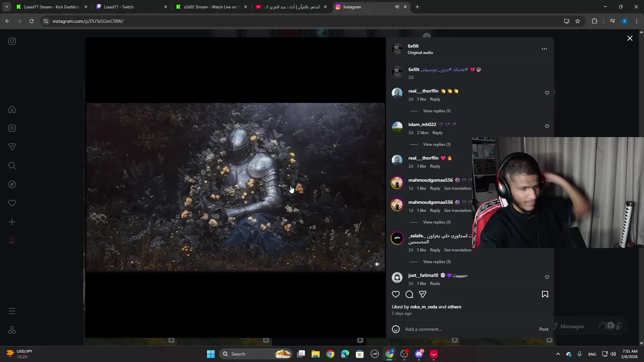Show hidden system tray icons
This screenshot has height=362, width=644.
click(557, 354)
